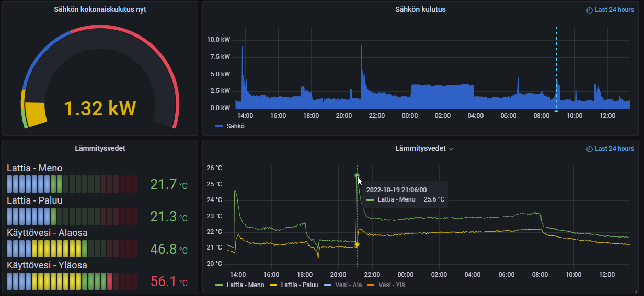This screenshot has width=644, height=296.
Task: Click the blue Sähkö legend color swatch
Action: coord(219,126)
